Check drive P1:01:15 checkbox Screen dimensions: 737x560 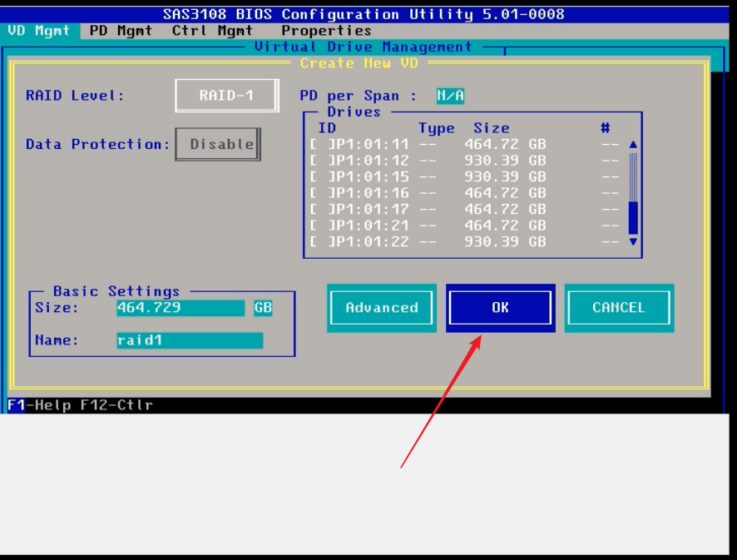point(321,176)
